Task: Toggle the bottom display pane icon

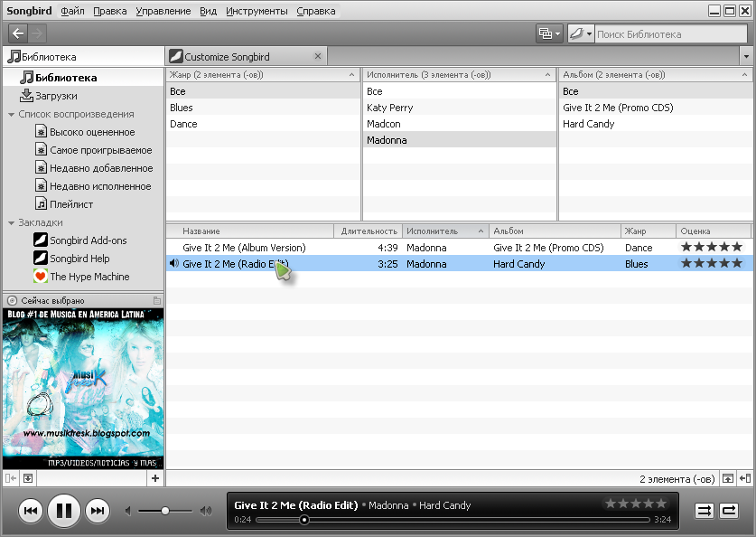Action: click(728, 478)
